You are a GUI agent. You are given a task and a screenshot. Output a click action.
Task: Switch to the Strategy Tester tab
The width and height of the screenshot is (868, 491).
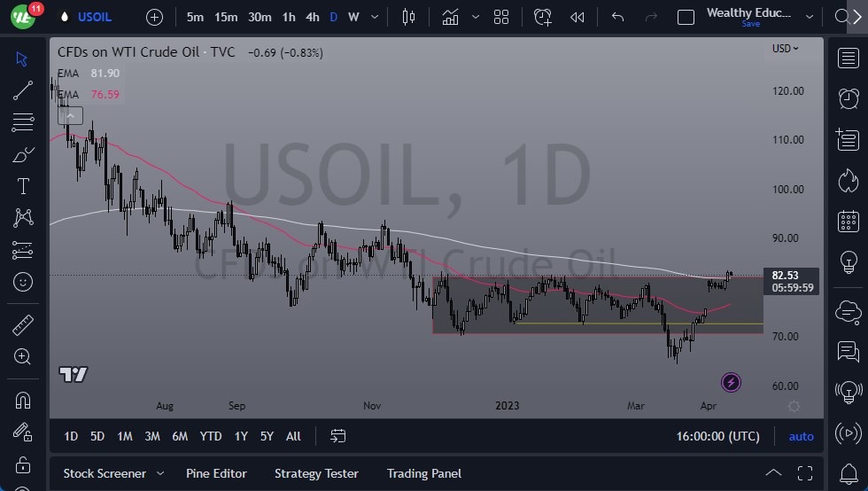(x=316, y=473)
